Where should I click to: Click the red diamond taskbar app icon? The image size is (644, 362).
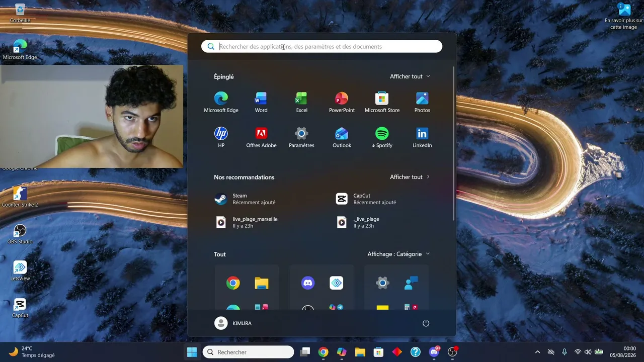click(x=397, y=352)
